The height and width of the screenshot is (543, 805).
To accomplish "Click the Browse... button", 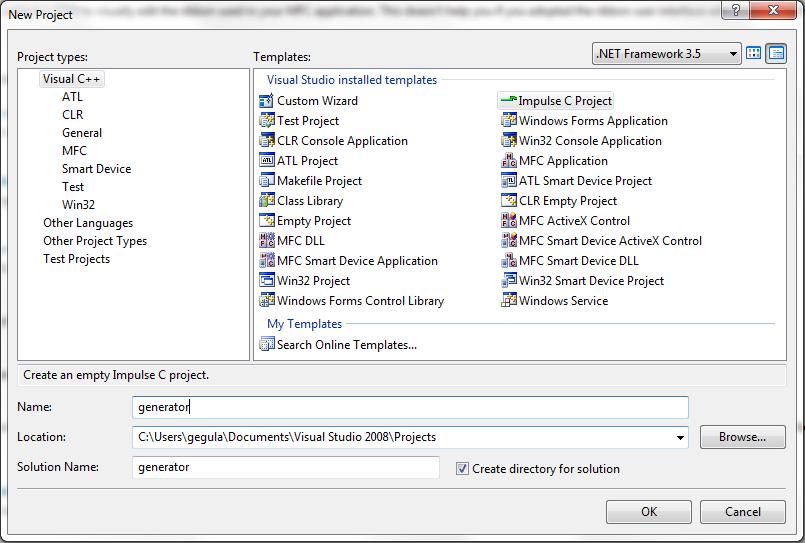I will pyautogui.click(x=742, y=437).
